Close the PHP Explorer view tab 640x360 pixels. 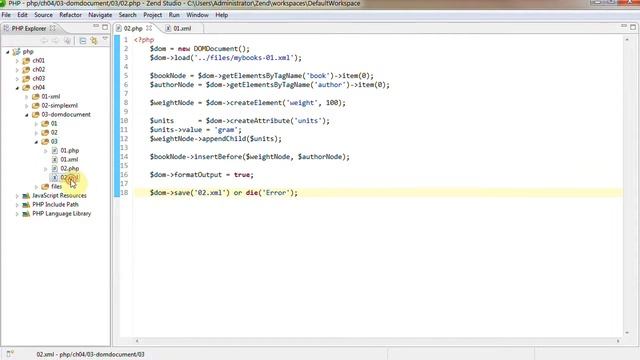[x=53, y=28]
